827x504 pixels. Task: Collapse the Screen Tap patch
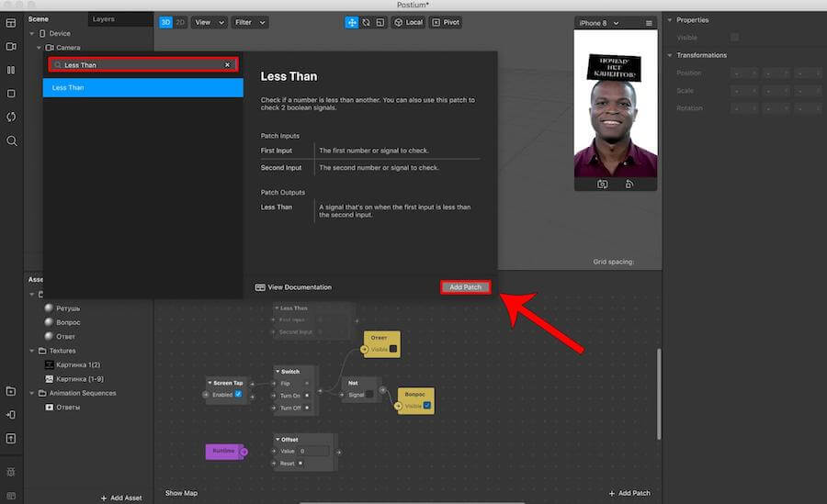[x=210, y=383]
